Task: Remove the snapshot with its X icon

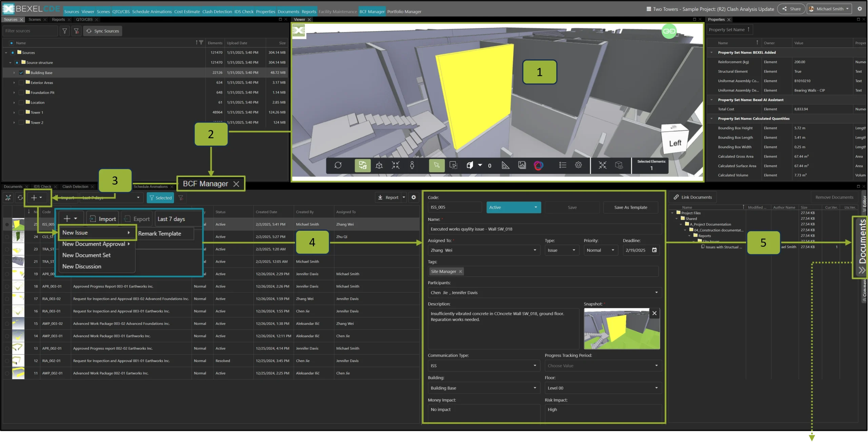Action: click(x=654, y=313)
